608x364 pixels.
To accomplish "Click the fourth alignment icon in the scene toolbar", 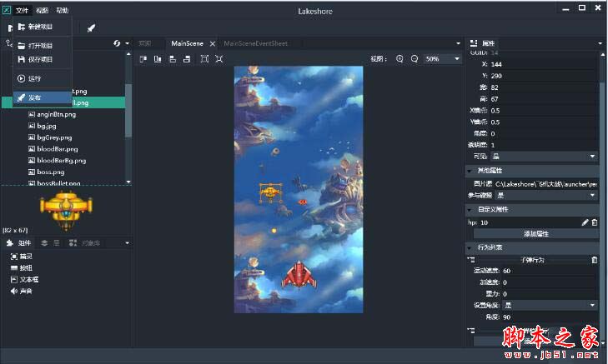I will [x=187, y=59].
